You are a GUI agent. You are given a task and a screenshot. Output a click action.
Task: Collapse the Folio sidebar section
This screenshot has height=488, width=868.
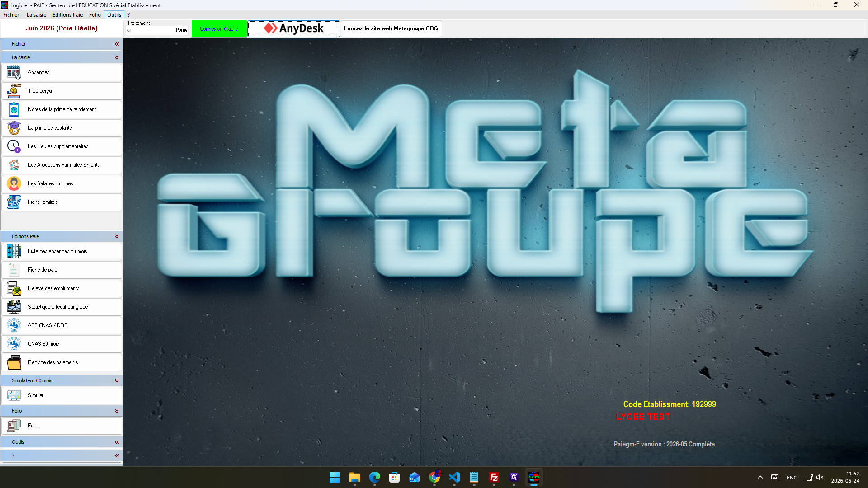(117, 411)
